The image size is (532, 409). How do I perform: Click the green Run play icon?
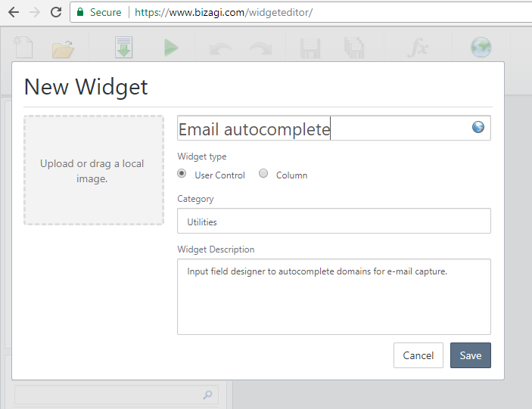tap(171, 48)
